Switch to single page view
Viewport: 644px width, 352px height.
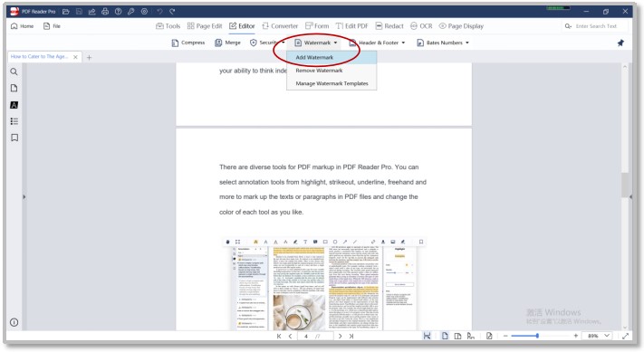(445, 336)
